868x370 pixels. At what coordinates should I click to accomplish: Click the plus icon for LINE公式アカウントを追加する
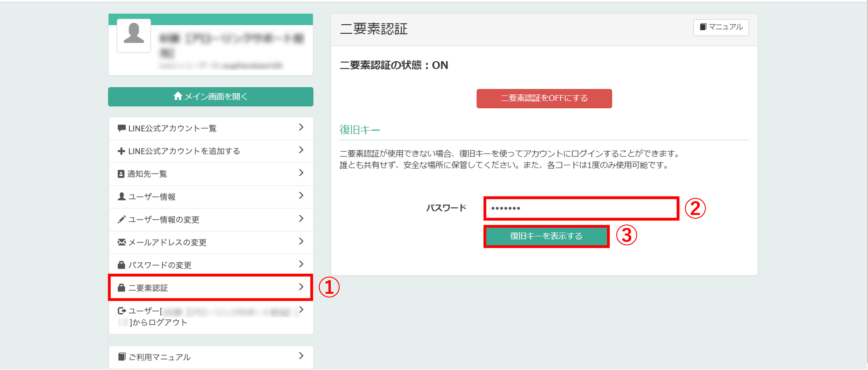point(121,151)
